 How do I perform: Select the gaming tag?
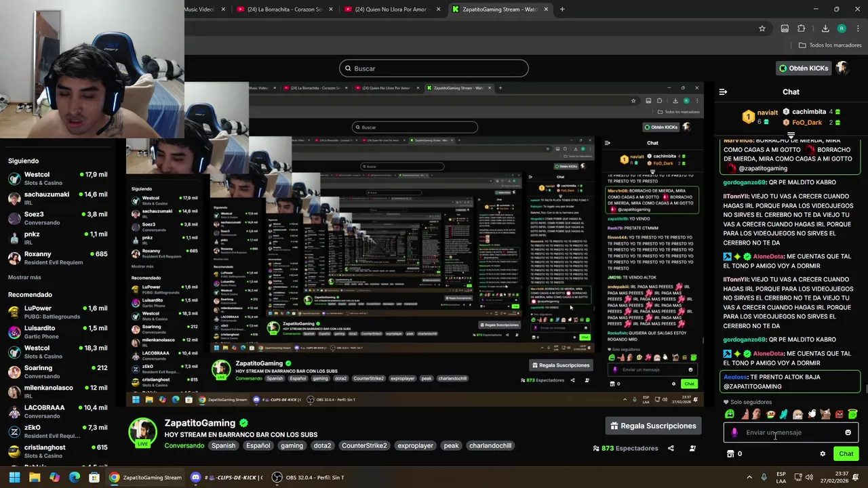[x=292, y=445]
